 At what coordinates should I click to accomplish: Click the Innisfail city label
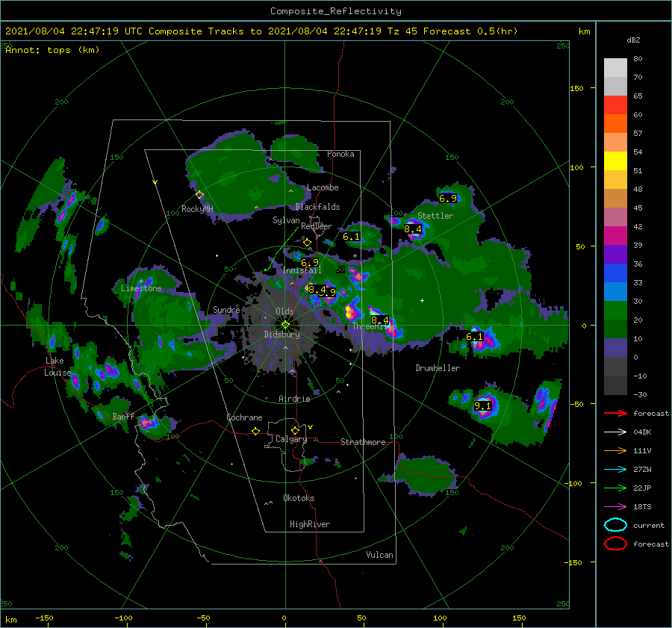click(302, 270)
